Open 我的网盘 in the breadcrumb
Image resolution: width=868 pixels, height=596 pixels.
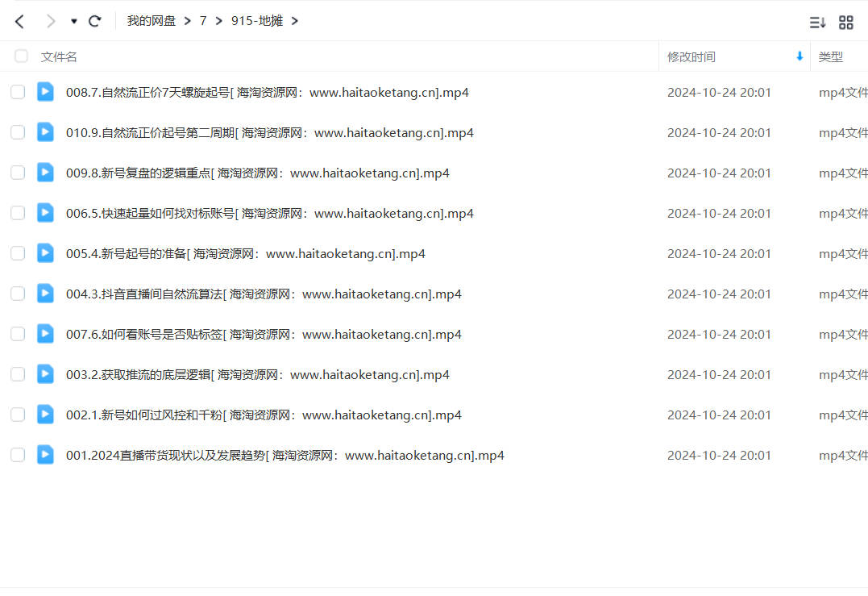152,21
